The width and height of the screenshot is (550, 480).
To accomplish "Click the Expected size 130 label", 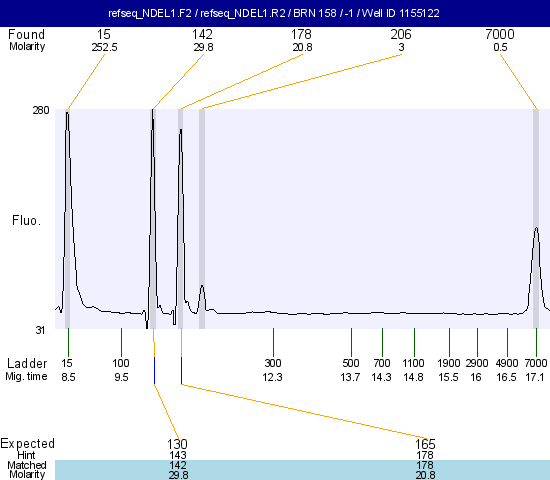I will pos(177,444).
